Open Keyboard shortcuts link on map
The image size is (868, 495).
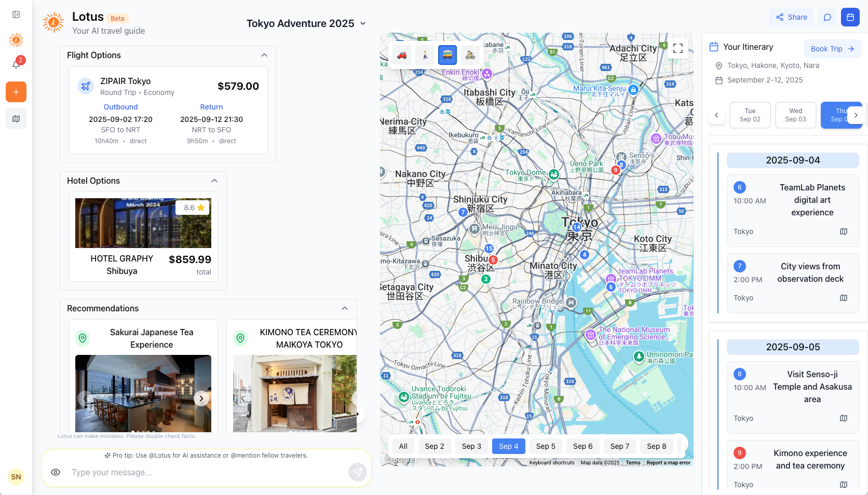coord(552,463)
